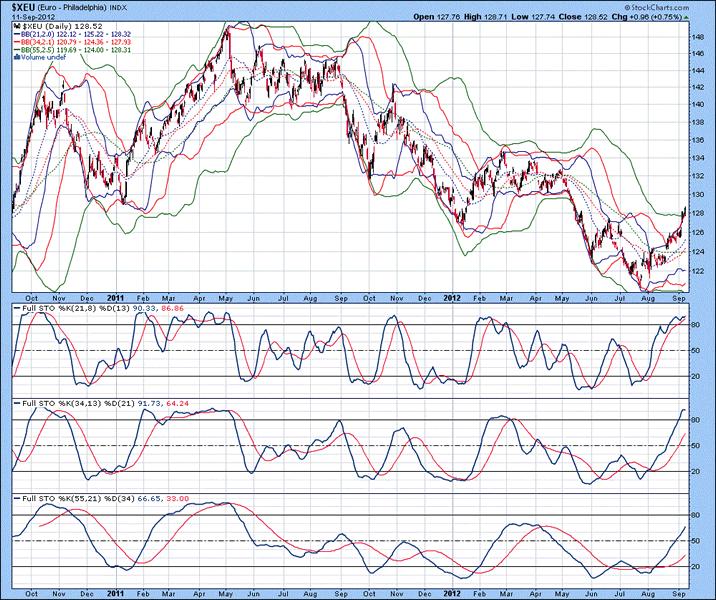
Task: Click the Low 127.74 value in header
Action: pyautogui.click(x=554, y=17)
